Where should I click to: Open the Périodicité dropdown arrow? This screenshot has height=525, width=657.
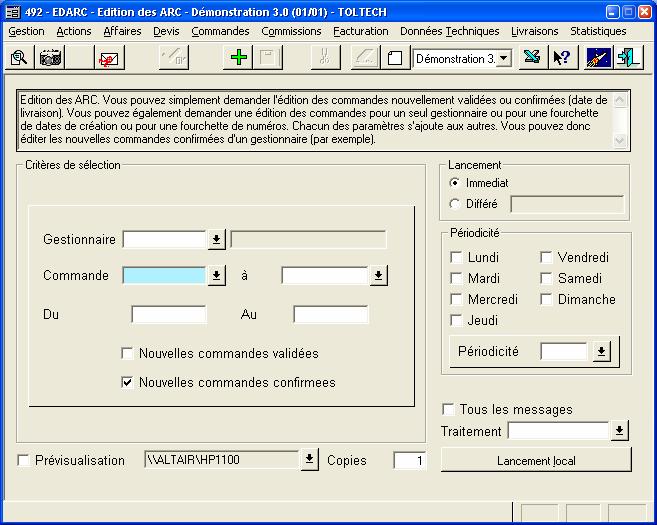tap(601, 351)
